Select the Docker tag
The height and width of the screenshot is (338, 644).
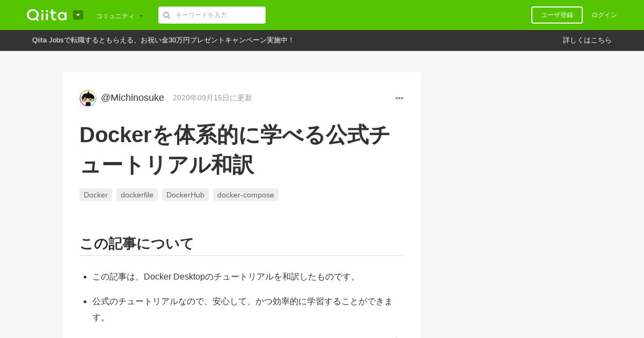click(96, 195)
